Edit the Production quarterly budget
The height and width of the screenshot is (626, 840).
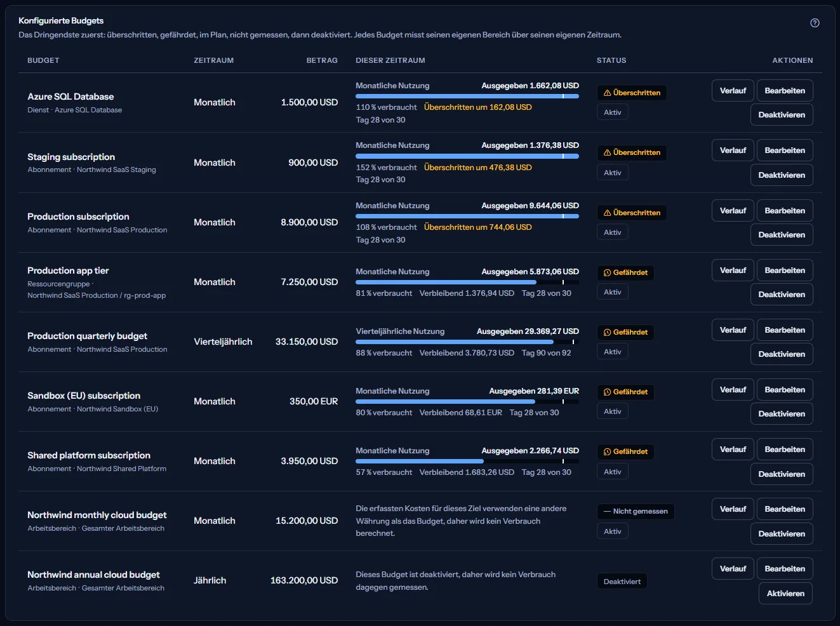[785, 330]
